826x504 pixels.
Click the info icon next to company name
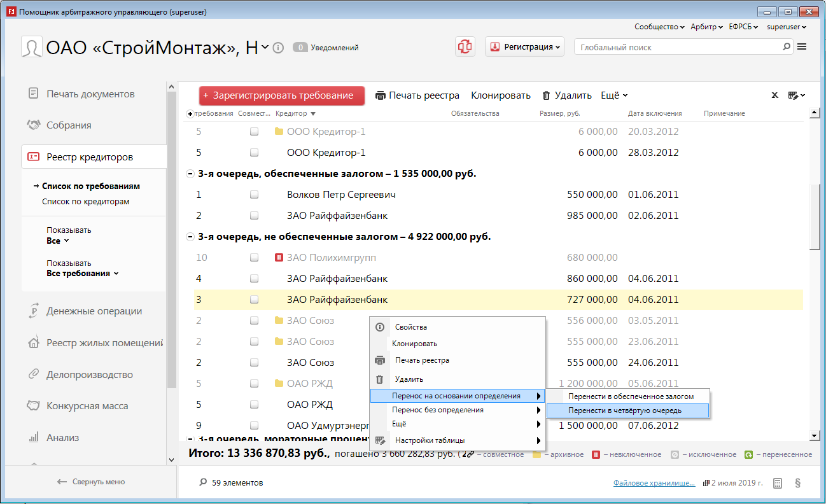278,48
